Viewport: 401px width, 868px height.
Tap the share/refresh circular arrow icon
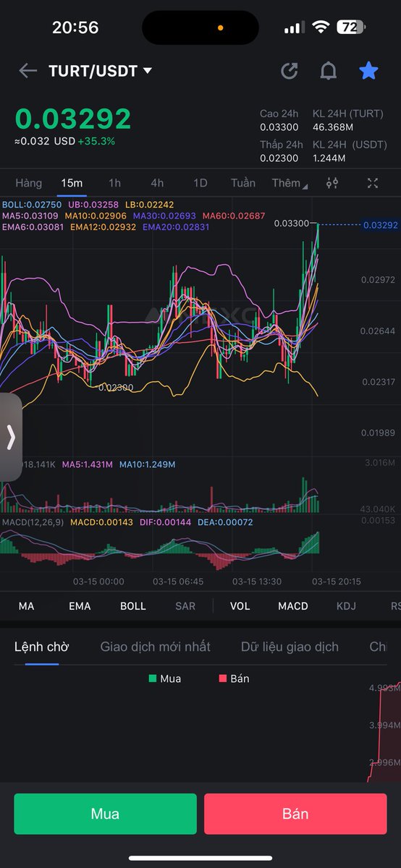click(290, 71)
